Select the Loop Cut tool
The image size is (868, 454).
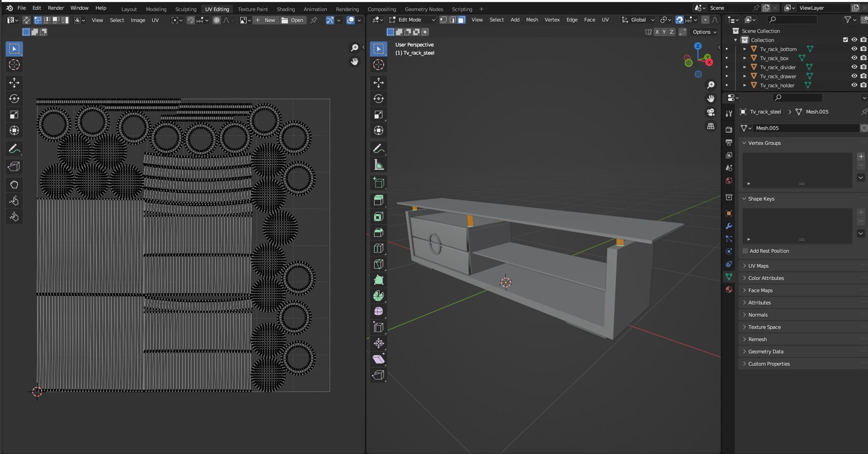pyautogui.click(x=378, y=248)
